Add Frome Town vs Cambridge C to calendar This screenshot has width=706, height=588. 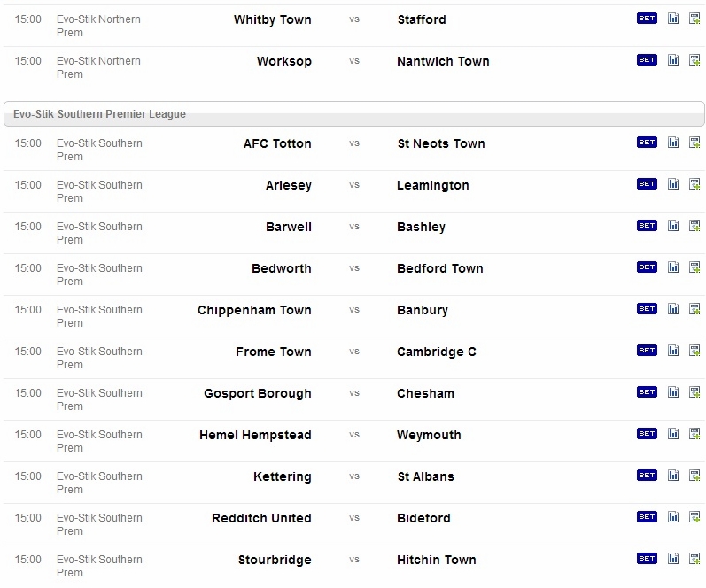click(x=694, y=351)
